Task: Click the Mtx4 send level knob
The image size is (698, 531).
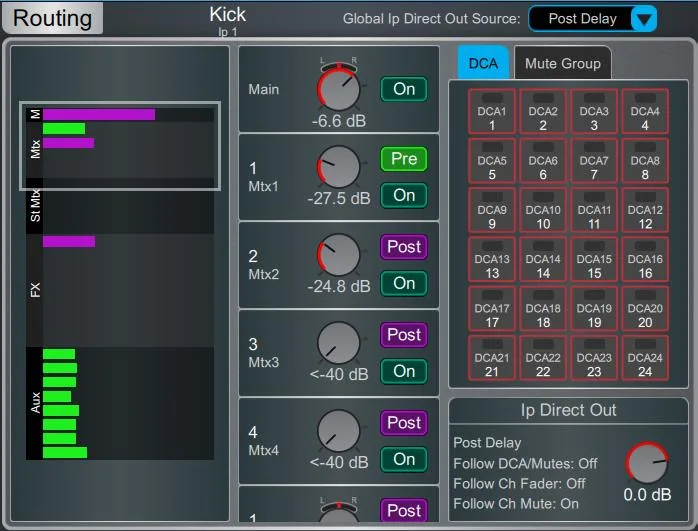Action: pyautogui.click(x=339, y=430)
